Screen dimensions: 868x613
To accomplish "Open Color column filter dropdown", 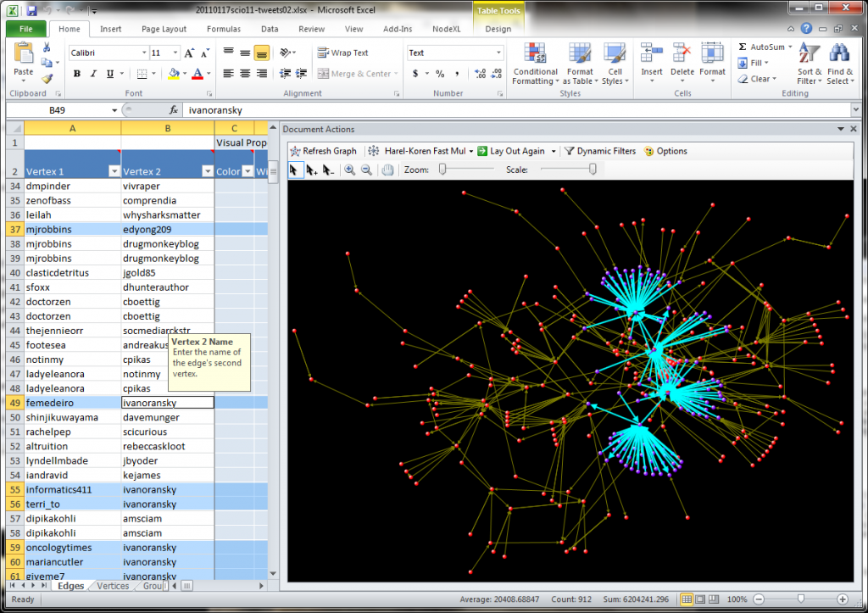I will (x=248, y=171).
